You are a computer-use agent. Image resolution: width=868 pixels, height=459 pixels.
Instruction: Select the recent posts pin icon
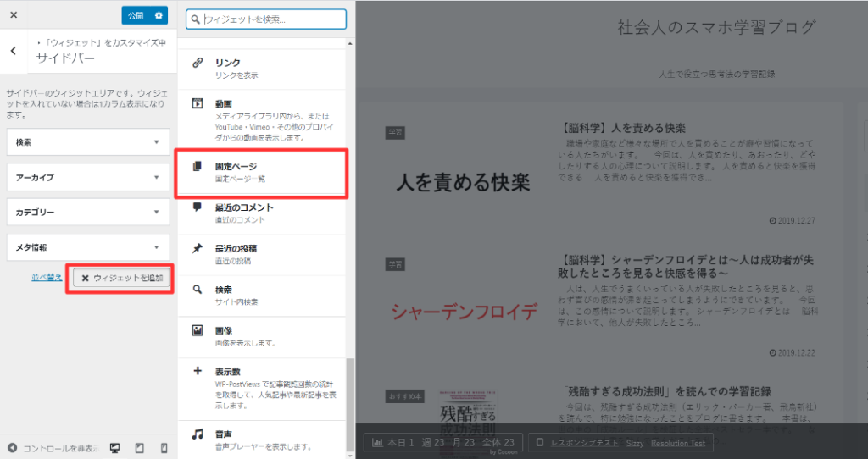[198, 248]
